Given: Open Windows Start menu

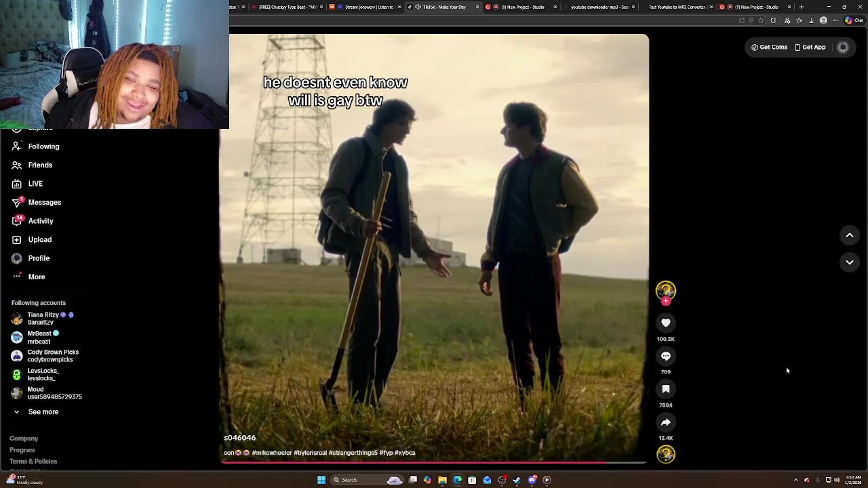Looking at the screenshot, I should click(x=321, y=480).
